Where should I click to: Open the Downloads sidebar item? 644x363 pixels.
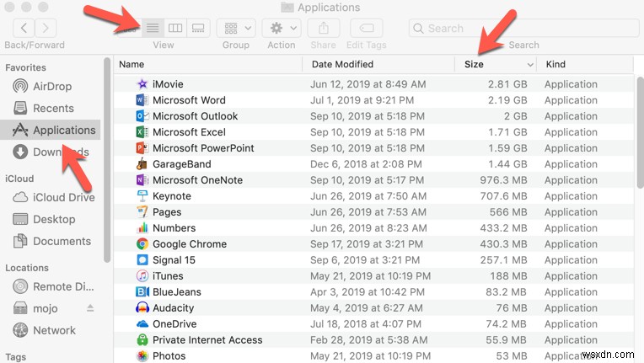click(51, 152)
